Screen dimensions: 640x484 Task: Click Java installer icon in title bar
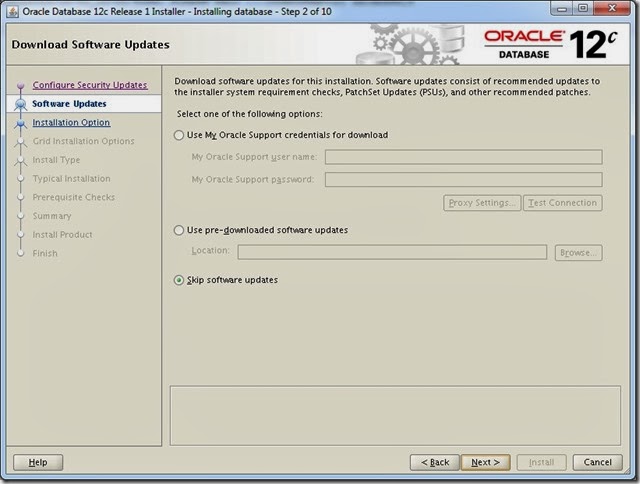pos(13,11)
